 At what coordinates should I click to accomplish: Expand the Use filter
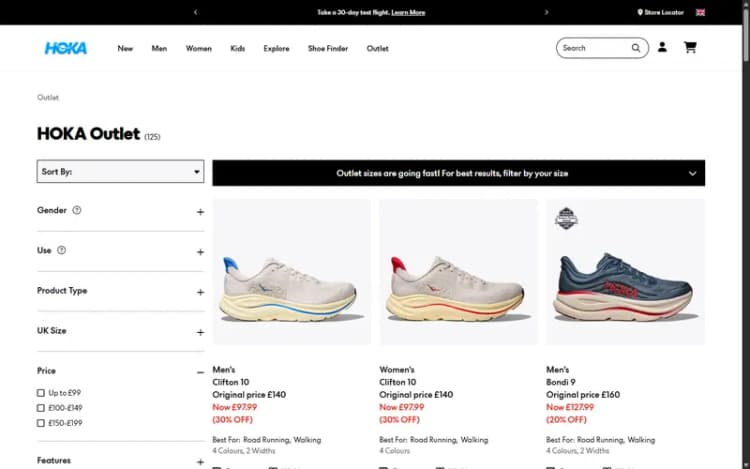point(200,252)
